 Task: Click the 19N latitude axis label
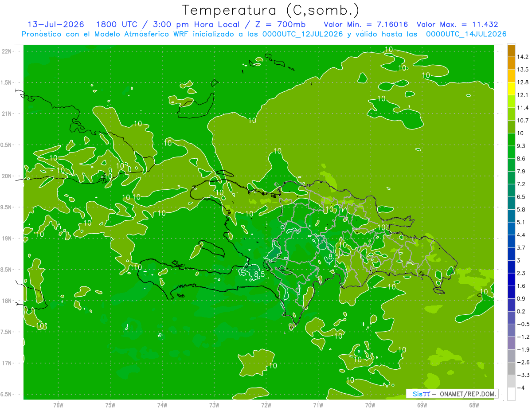7,239
